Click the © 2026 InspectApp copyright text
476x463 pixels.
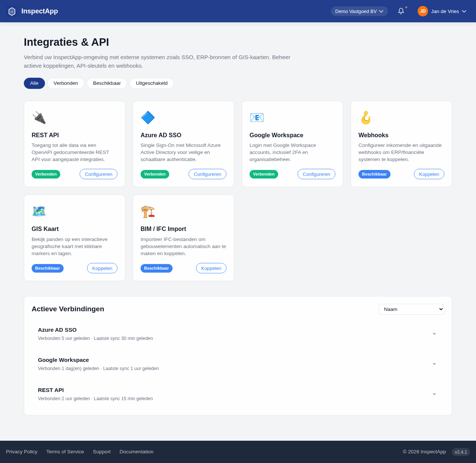424,451
